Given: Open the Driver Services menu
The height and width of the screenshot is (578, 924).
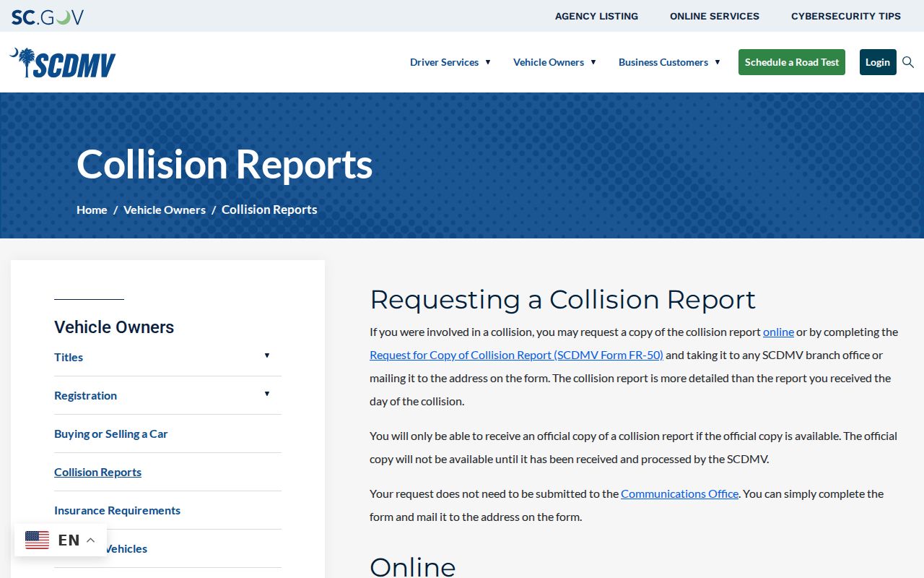Looking at the screenshot, I should [444, 62].
